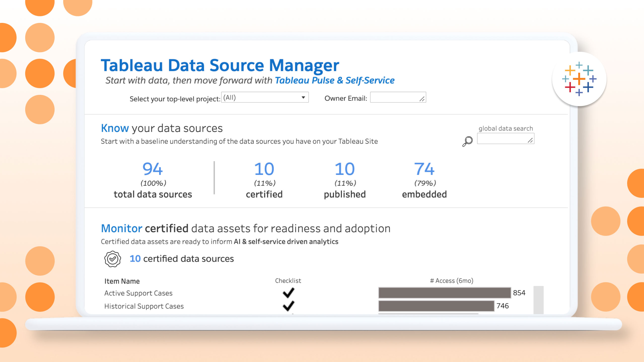Viewport: 644px width, 362px height.
Task: Click the 854 access bar
Action: tap(444, 293)
